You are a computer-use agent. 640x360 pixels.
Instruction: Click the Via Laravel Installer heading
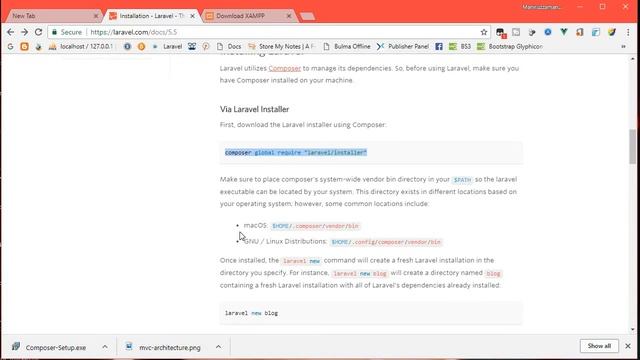tap(254, 109)
